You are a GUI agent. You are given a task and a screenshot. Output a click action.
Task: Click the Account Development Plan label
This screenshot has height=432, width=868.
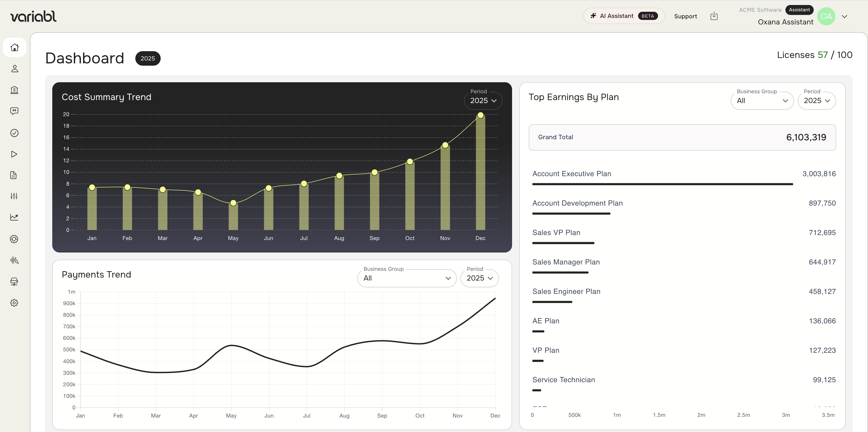(577, 203)
